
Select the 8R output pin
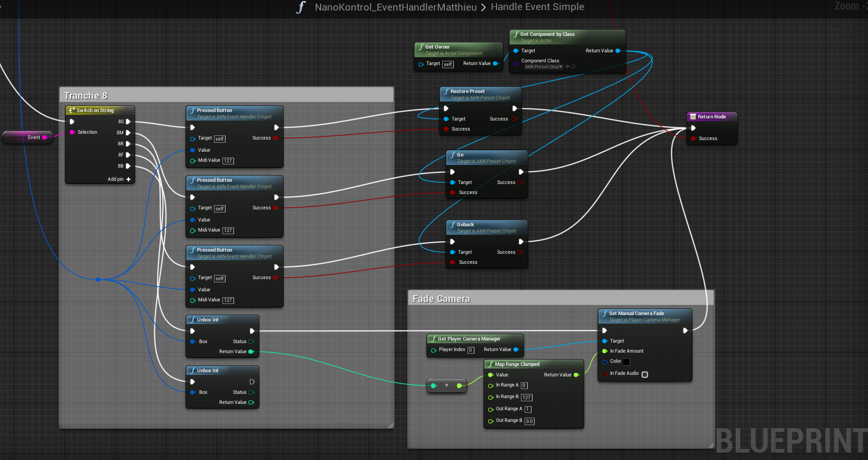(x=128, y=144)
